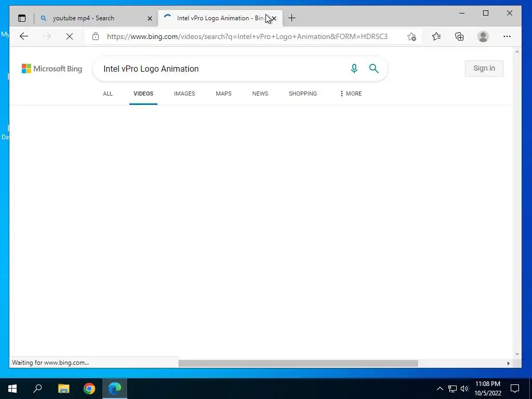Open MAPS results

(223, 94)
